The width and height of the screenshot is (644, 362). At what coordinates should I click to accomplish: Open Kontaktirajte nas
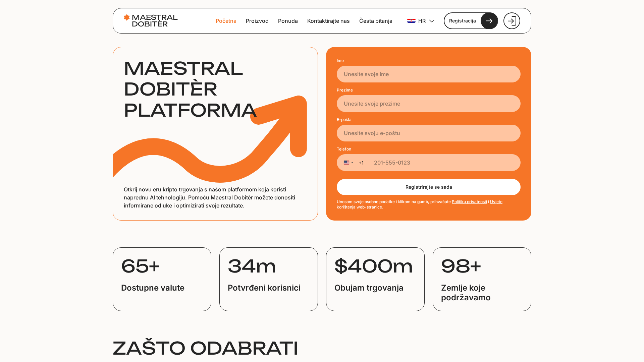(x=328, y=21)
